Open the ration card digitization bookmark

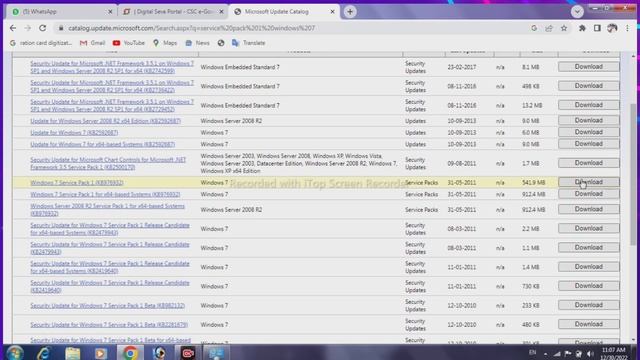(41, 43)
